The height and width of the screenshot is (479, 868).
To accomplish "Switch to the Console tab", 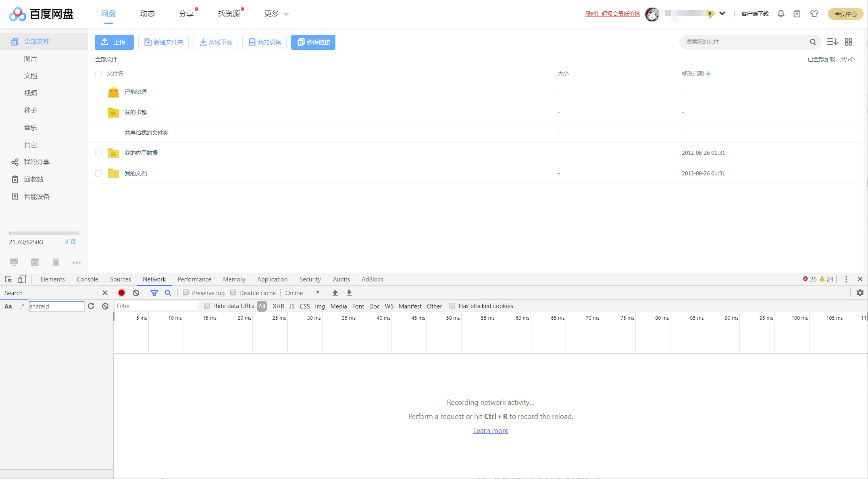I will (87, 279).
